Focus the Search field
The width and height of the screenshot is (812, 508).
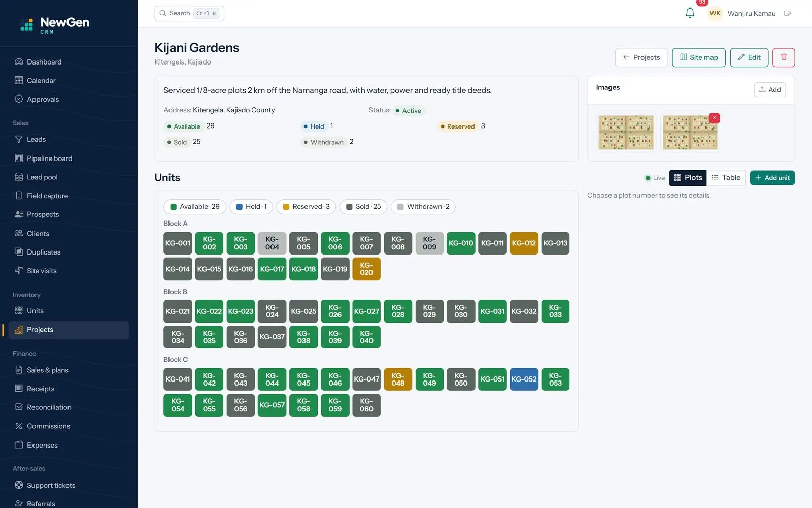(x=189, y=13)
